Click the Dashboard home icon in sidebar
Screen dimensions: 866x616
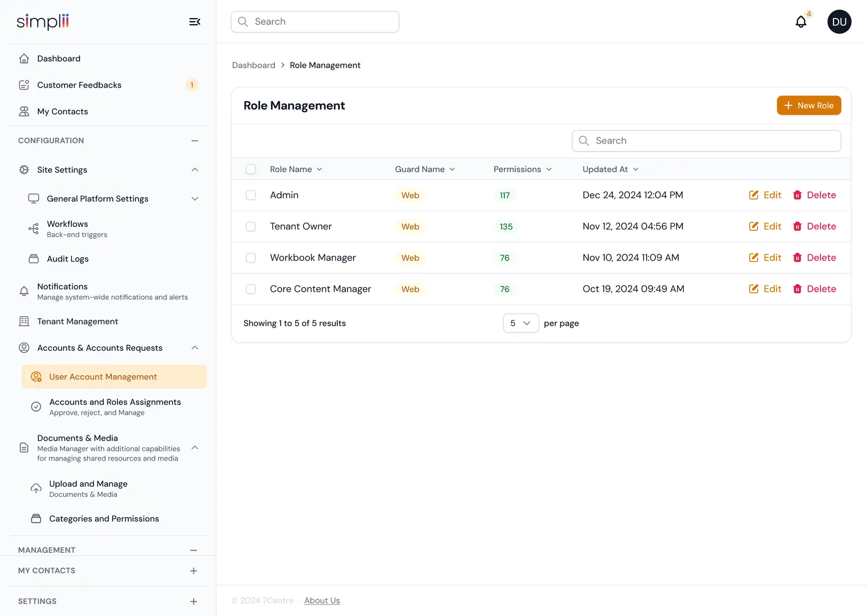click(24, 58)
